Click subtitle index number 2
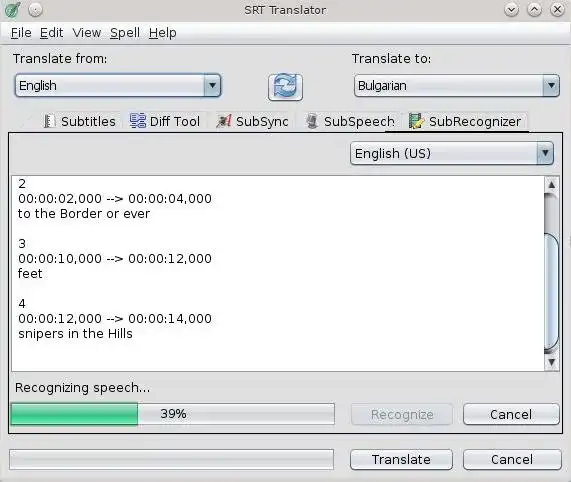 [22, 183]
